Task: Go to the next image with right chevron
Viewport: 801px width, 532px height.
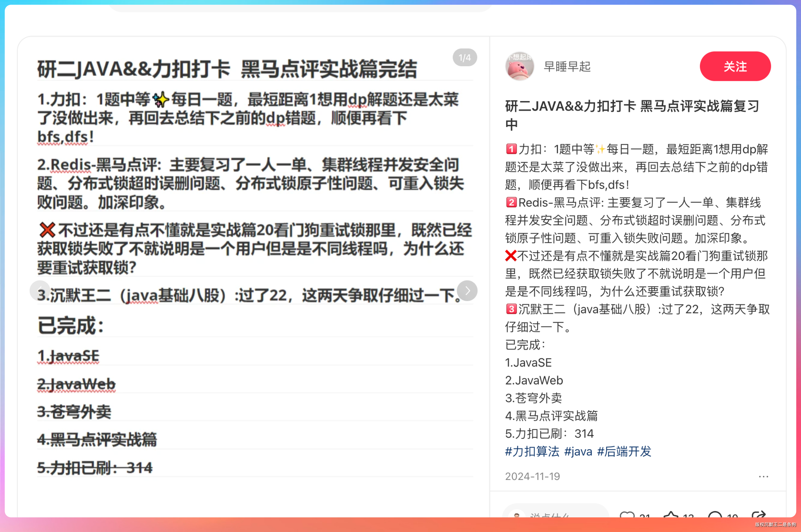Action: (x=467, y=291)
